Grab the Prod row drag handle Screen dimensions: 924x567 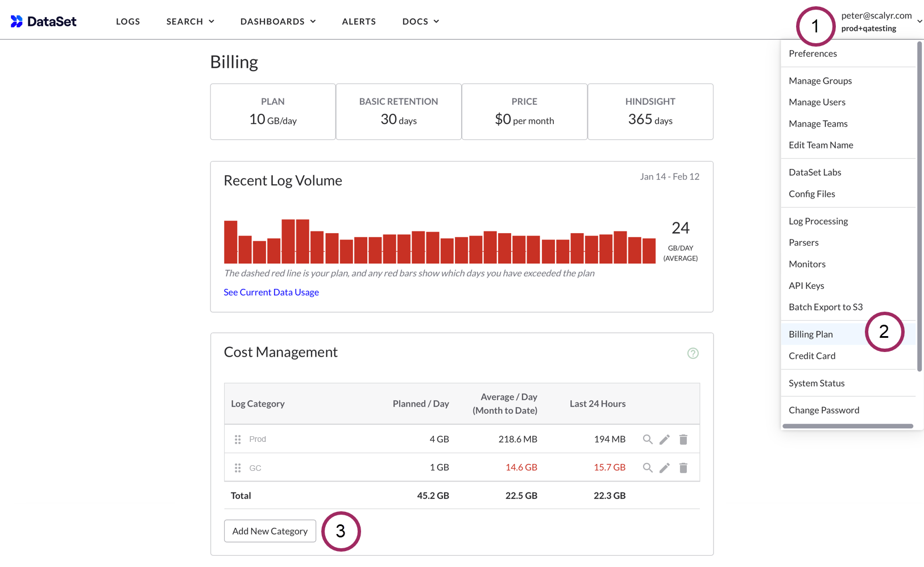click(238, 439)
